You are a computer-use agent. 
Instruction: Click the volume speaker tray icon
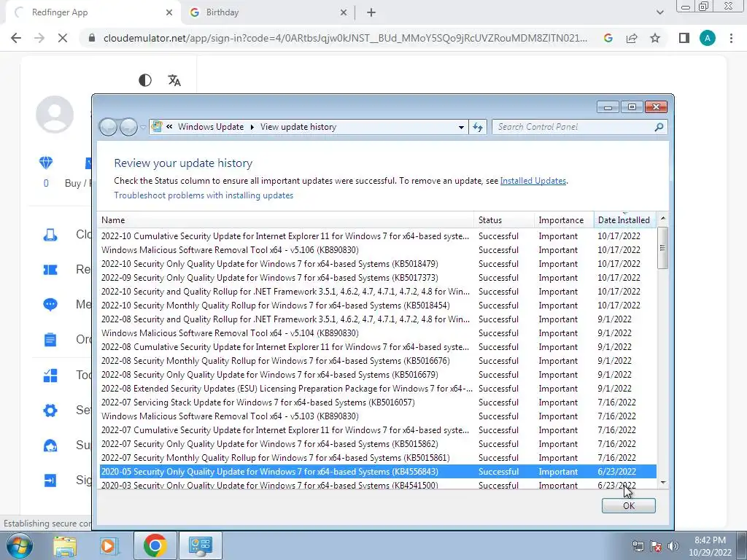click(673, 546)
